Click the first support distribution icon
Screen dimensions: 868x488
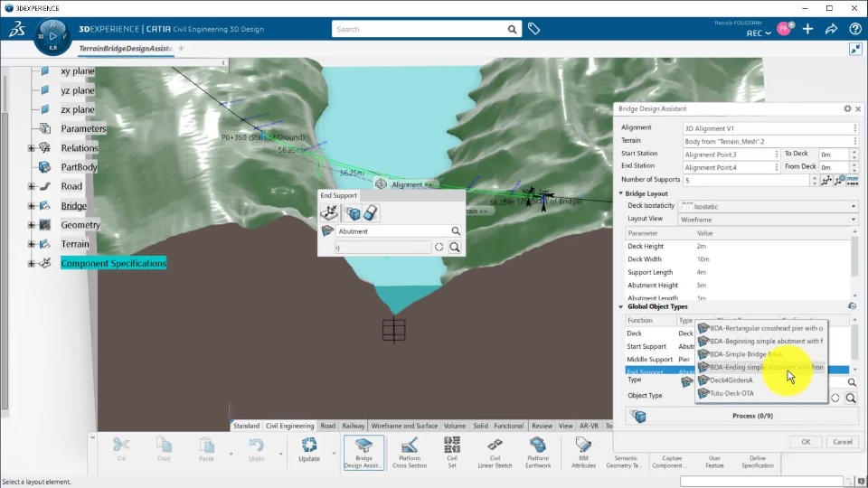click(x=826, y=181)
